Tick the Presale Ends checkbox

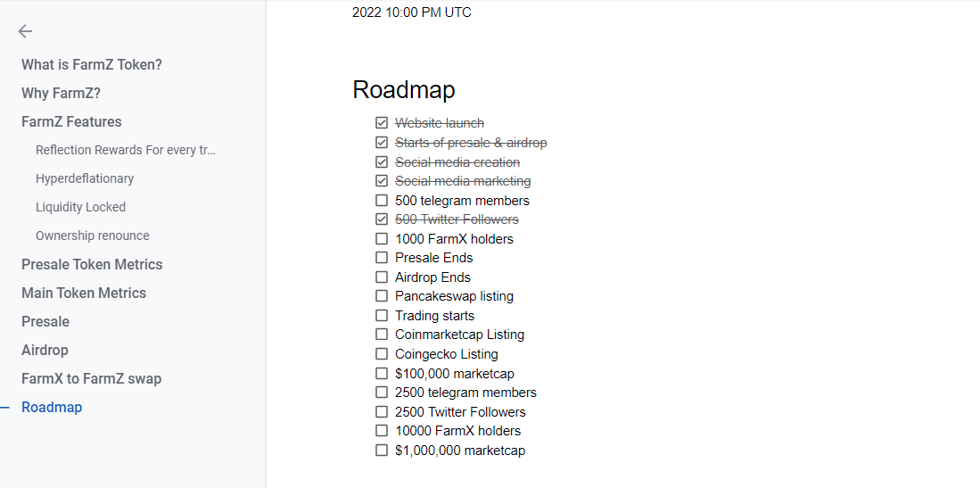[x=382, y=258]
